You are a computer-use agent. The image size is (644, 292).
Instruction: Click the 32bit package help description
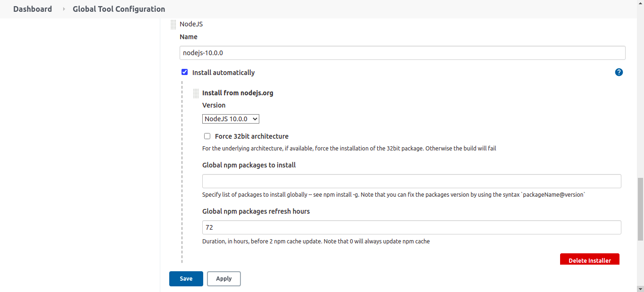[349, 148]
